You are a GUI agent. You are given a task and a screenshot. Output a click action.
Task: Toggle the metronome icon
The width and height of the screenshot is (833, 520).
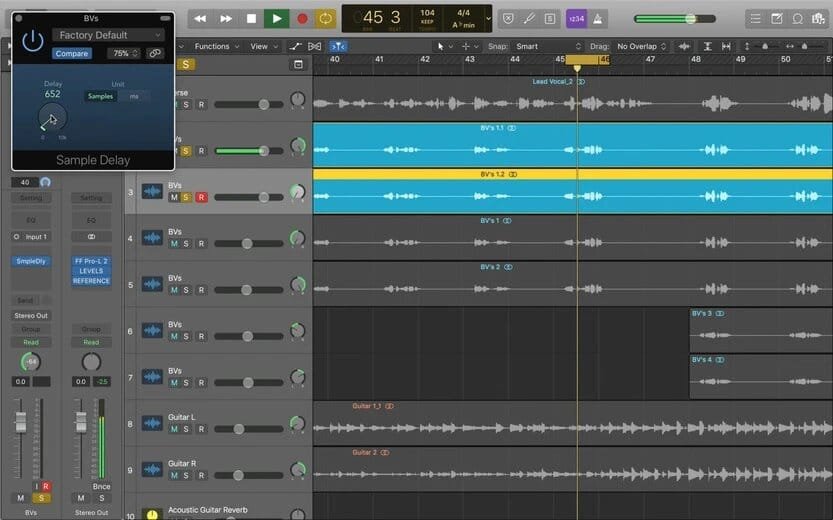[598, 19]
